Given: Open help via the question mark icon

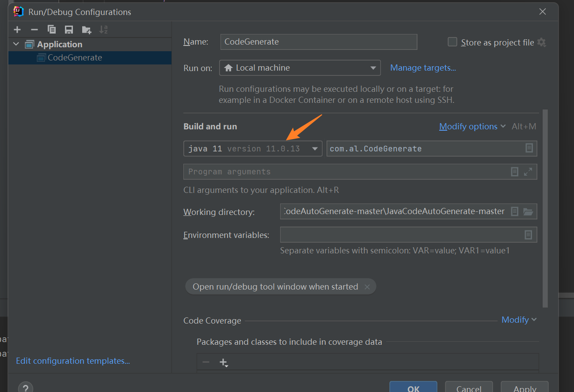Looking at the screenshot, I should pyautogui.click(x=25, y=387).
